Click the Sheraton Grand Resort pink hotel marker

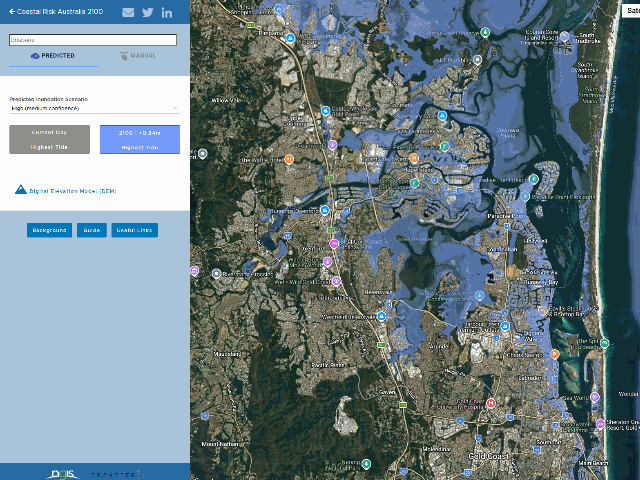pos(600,424)
